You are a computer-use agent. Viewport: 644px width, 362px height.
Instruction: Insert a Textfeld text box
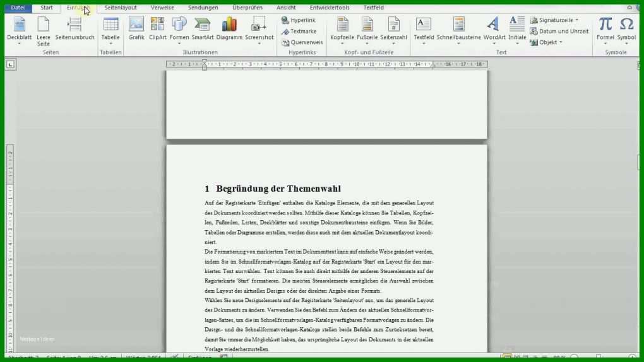pos(424,30)
